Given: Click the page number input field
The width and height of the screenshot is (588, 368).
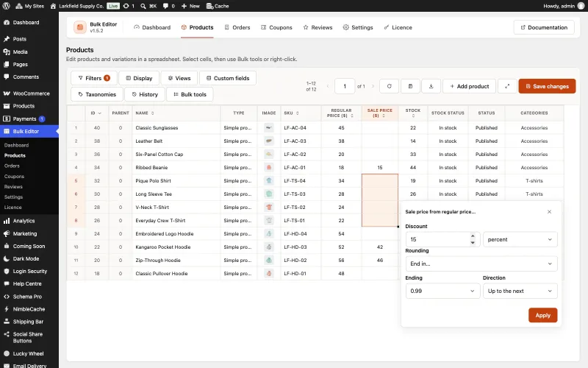Looking at the screenshot, I should pos(345,86).
